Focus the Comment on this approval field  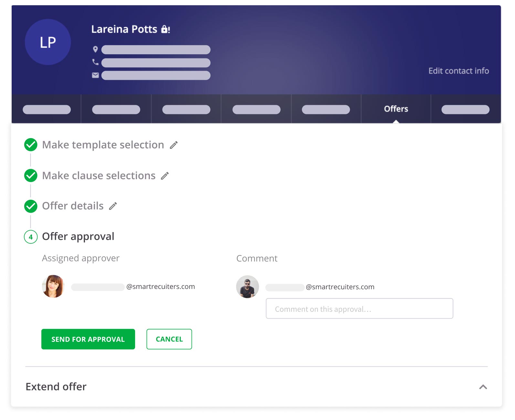coord(359,309)
